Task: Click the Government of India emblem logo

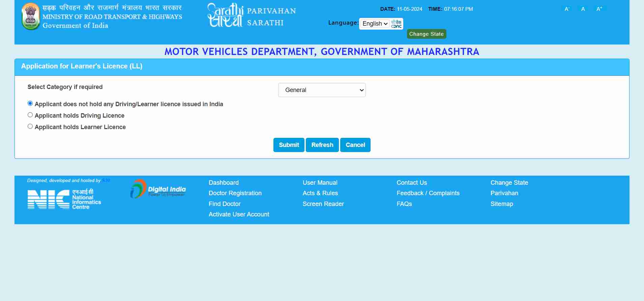Action: pyautogui.click(x=31, y=17)
